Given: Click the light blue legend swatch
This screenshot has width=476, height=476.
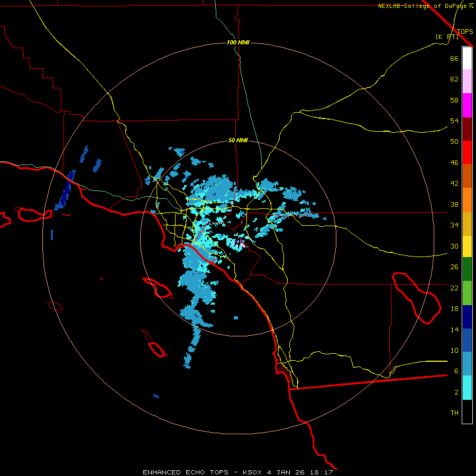Looking at the screenshot, I should (467, 364).
